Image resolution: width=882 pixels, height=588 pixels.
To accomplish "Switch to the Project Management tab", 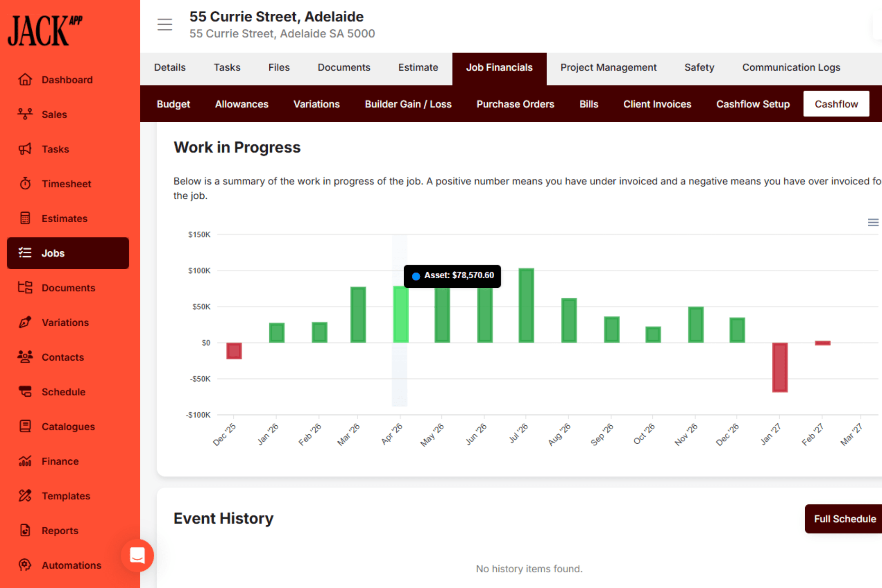I will click(x=608, y=67).
